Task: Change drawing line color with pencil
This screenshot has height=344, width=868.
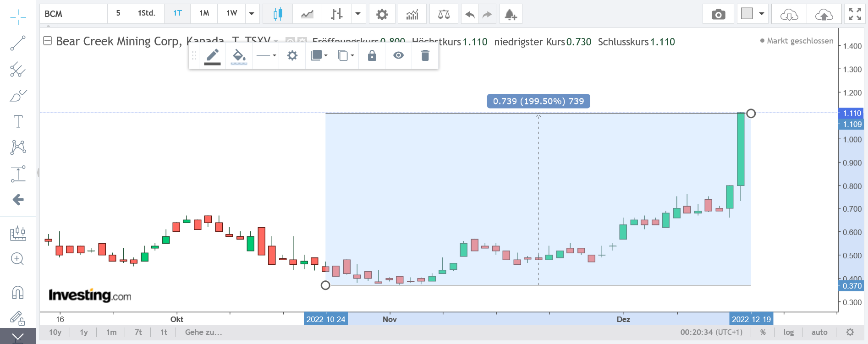Action: 212,56
